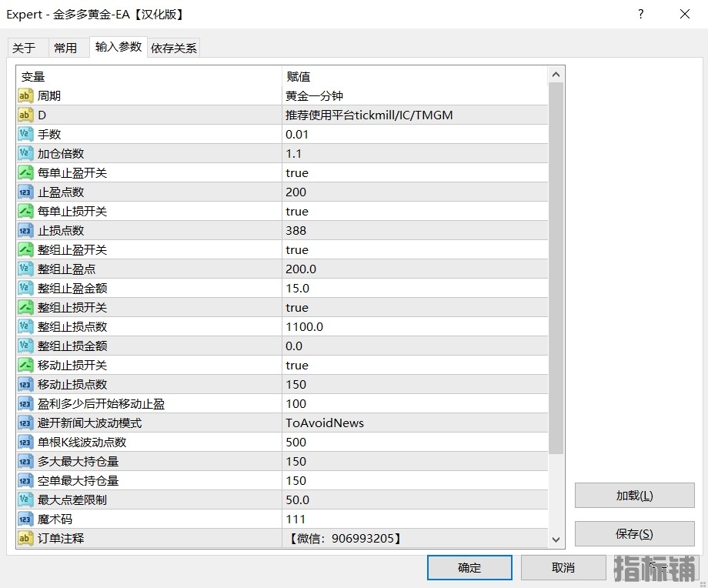Image resolution: width=708 pixels, height=588 pixels.
Task: Click the double icon beside 手数
Action: point(25,134)
